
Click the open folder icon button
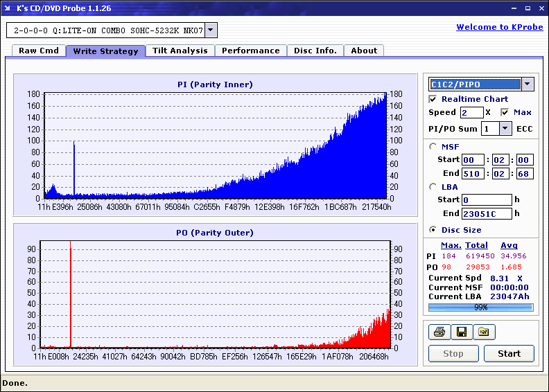[484, 332]
